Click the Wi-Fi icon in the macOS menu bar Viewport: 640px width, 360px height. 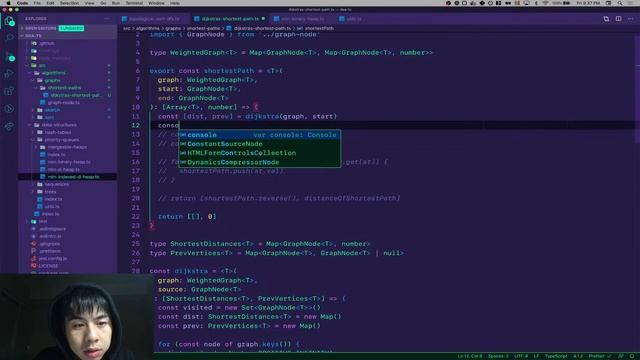click(x=545, y=3)
